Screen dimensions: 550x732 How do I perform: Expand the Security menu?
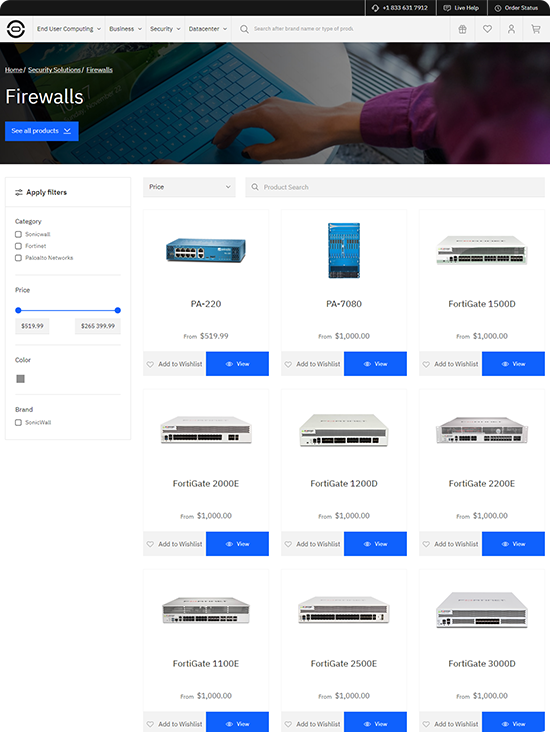coord(165,29)
